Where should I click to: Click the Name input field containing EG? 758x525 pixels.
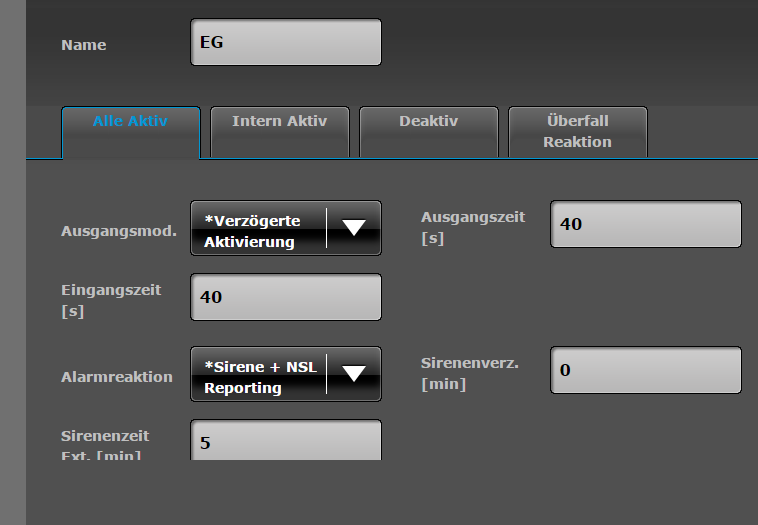[285, 43]
